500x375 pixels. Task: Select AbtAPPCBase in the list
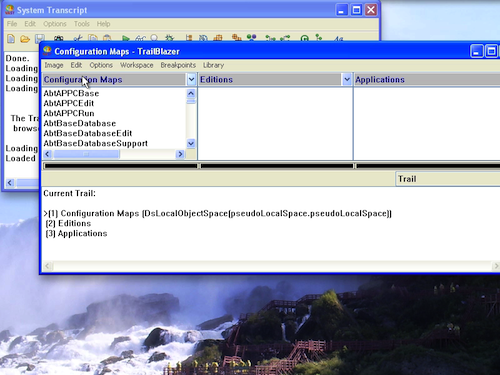coord(71,93)
